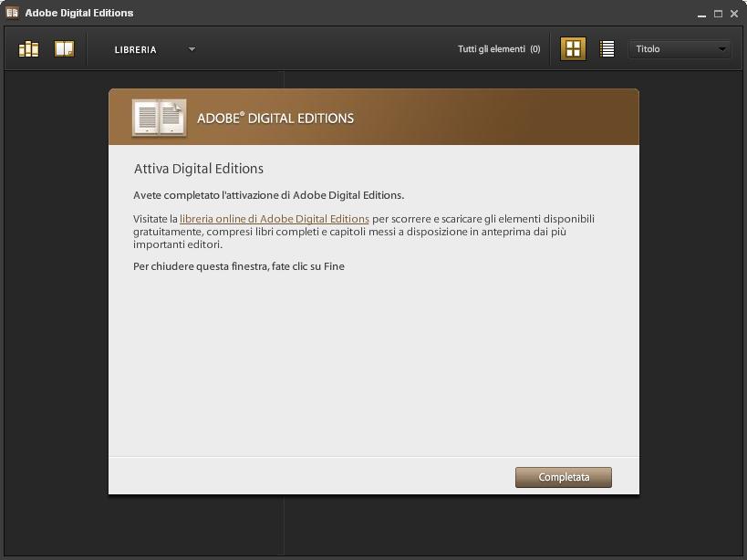Close the Adobe Digital Editions window
747x560 pixels.
click(734, 14)
